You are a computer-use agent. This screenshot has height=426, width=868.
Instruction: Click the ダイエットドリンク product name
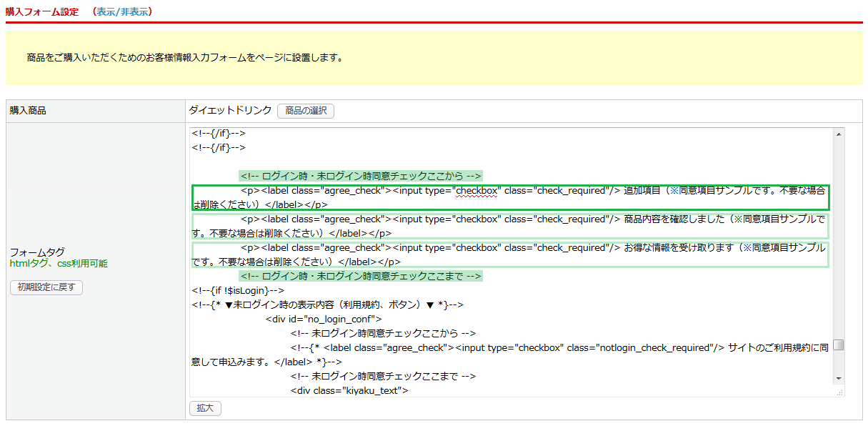coord(230,110)
